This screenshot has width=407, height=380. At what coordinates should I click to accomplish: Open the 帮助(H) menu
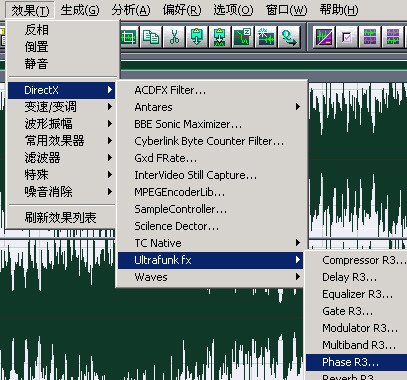tap(339, 10)
